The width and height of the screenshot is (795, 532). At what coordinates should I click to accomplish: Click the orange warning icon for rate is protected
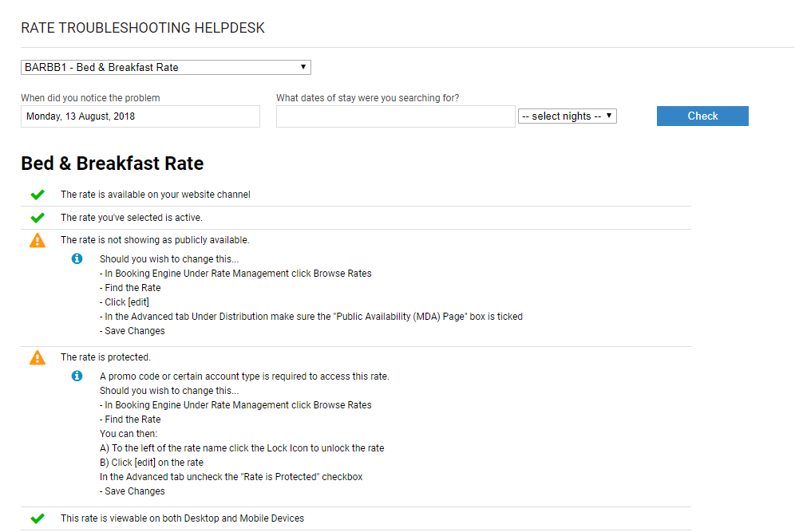38,357
